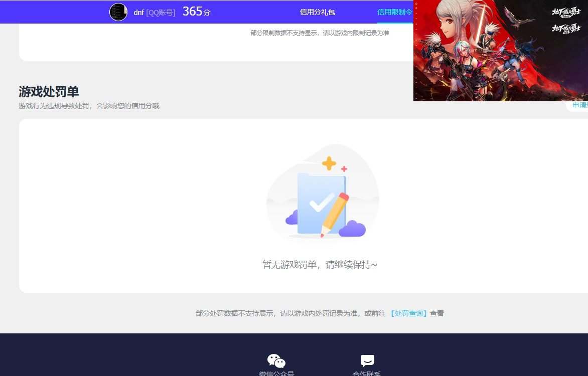
Task: Click the 365分 credit score text
Action: pos(197,12)
